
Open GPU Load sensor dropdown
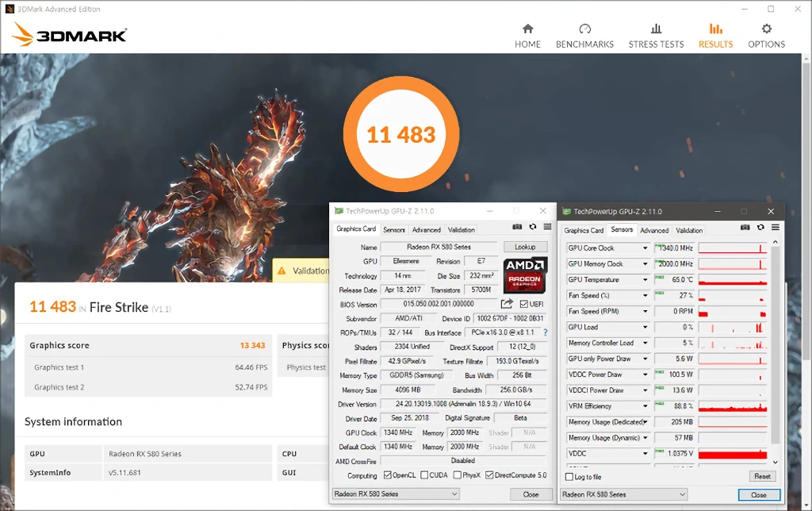(645, 327)
